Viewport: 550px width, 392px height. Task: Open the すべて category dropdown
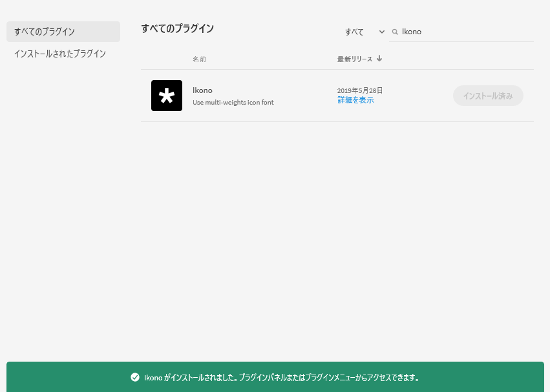365,32
